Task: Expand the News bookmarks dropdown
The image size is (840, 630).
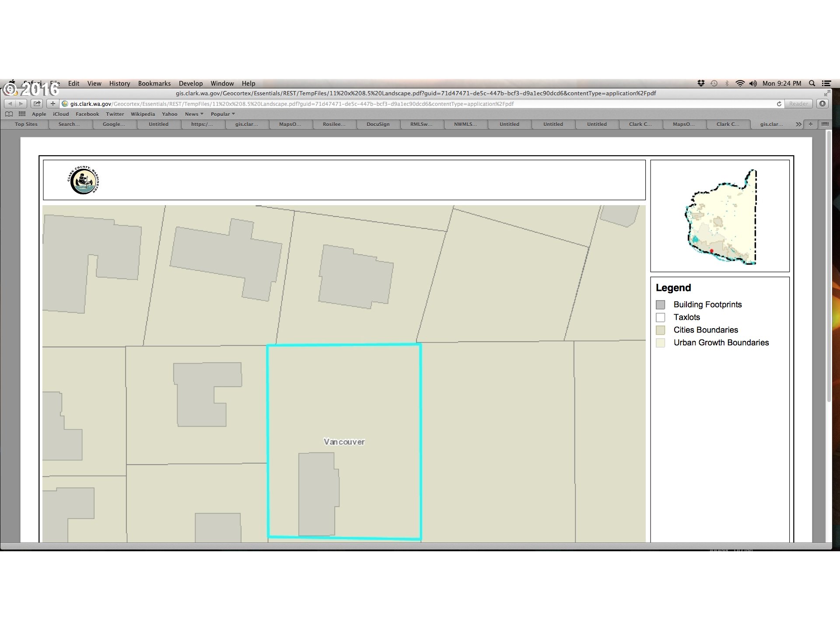Action: pyautogui.click(x=194, y=114)
